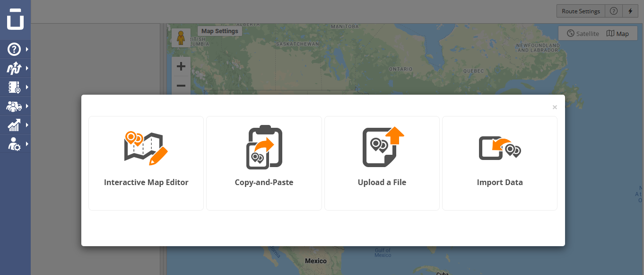Click the Street View pegman icon

point(181,38)
